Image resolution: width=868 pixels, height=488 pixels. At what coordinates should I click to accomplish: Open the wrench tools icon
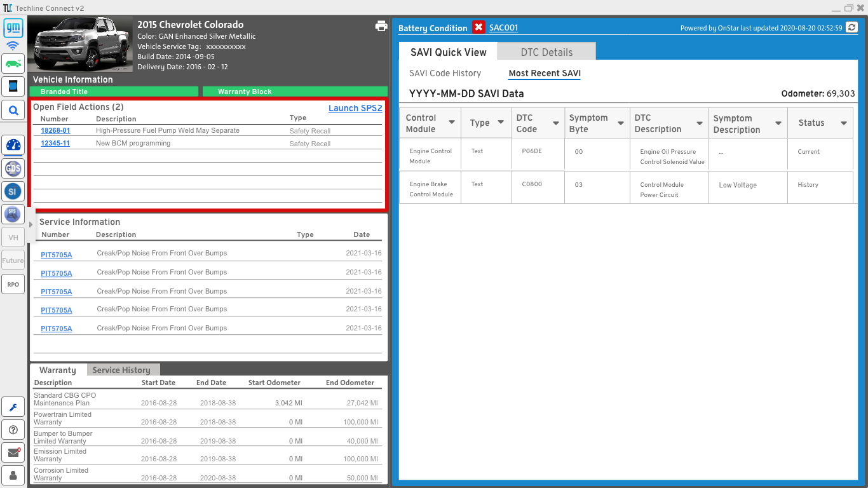pyautogui.click(x=13, y=407)
